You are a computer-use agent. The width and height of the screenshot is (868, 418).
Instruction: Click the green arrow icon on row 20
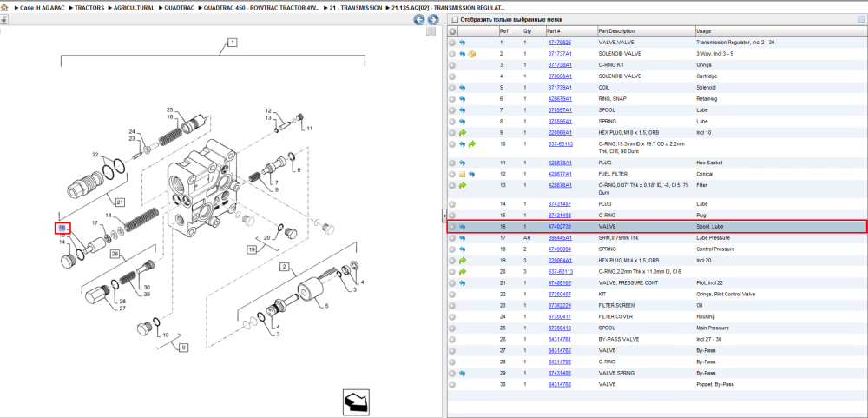tap(463, 272)
